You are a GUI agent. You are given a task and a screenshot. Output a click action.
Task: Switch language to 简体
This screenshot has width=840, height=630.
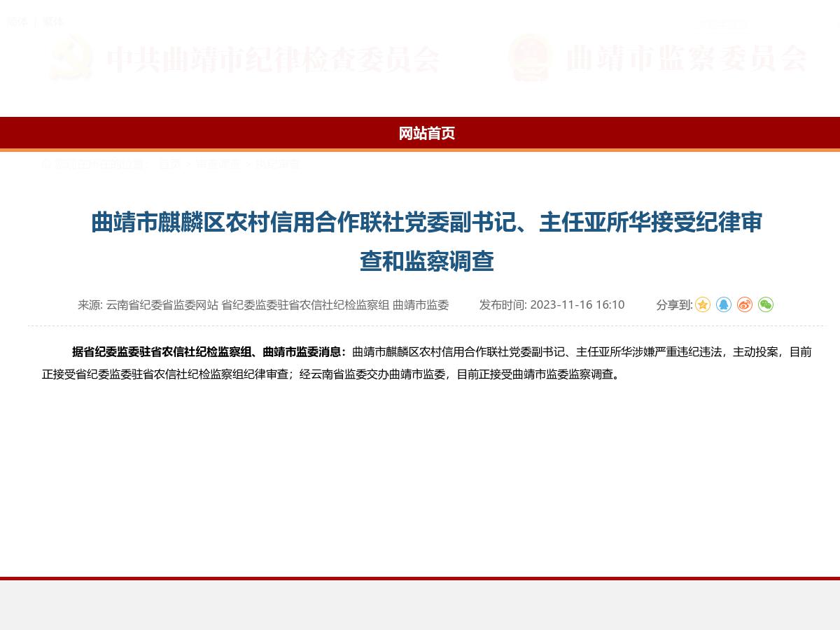[17, 22]
